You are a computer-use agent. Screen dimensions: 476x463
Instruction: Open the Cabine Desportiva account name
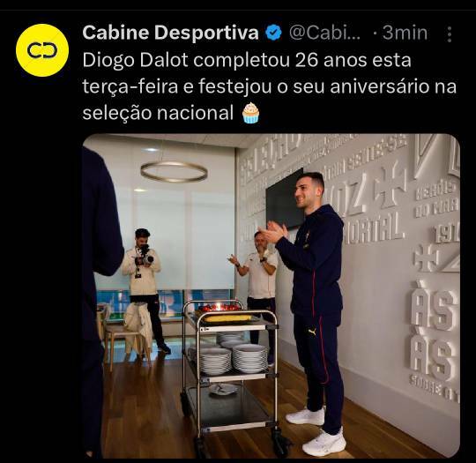tap(170, 33)
